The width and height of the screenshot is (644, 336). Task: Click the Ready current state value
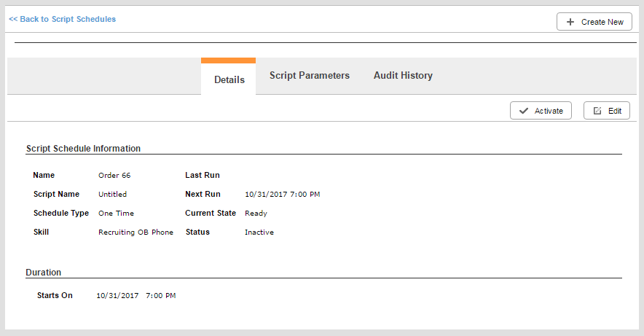click(256, 214)
